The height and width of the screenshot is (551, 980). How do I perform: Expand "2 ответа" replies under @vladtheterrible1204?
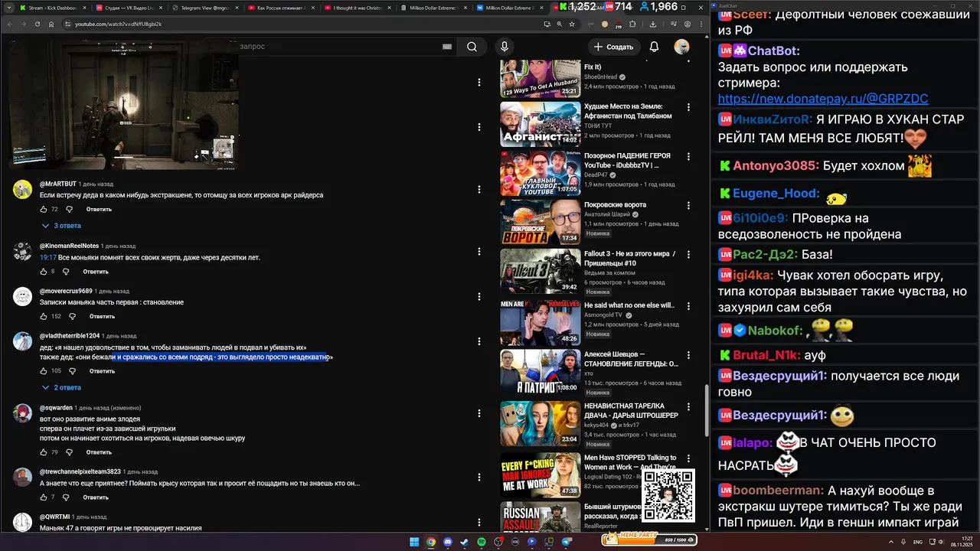[61, 388]
